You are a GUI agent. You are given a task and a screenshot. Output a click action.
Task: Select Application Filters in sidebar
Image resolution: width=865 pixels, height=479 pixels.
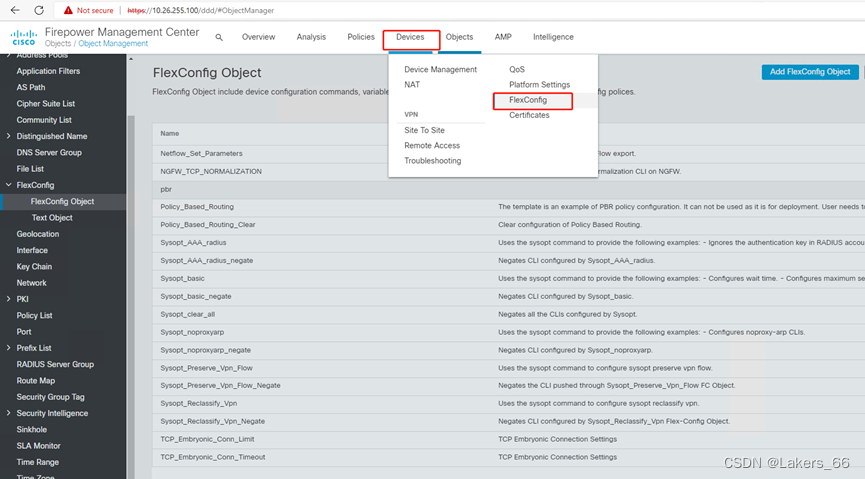click(48, 71)
